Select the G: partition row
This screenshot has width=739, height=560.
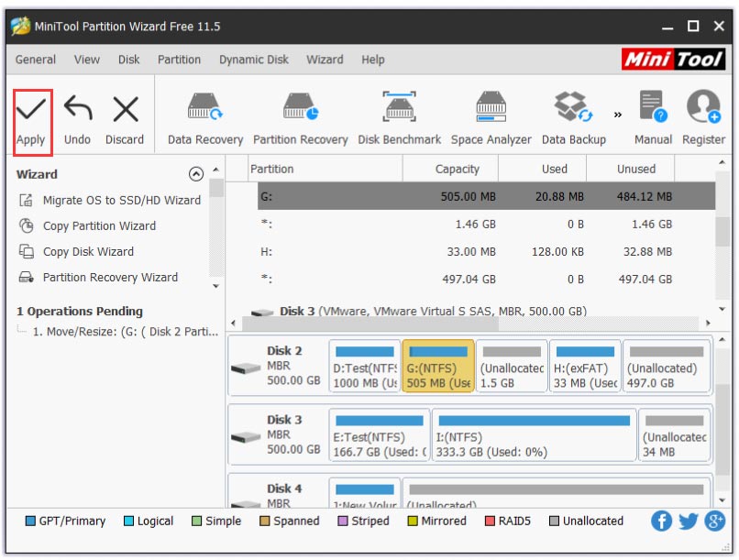486,196
